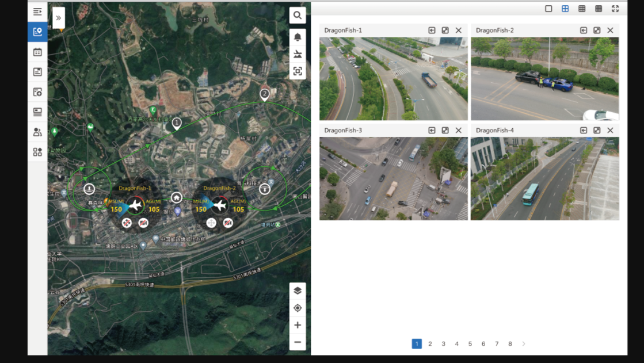Screen dimensions: 644x363
Task: Open the users panel in the sidebar
Action: [x=37, y=132]
